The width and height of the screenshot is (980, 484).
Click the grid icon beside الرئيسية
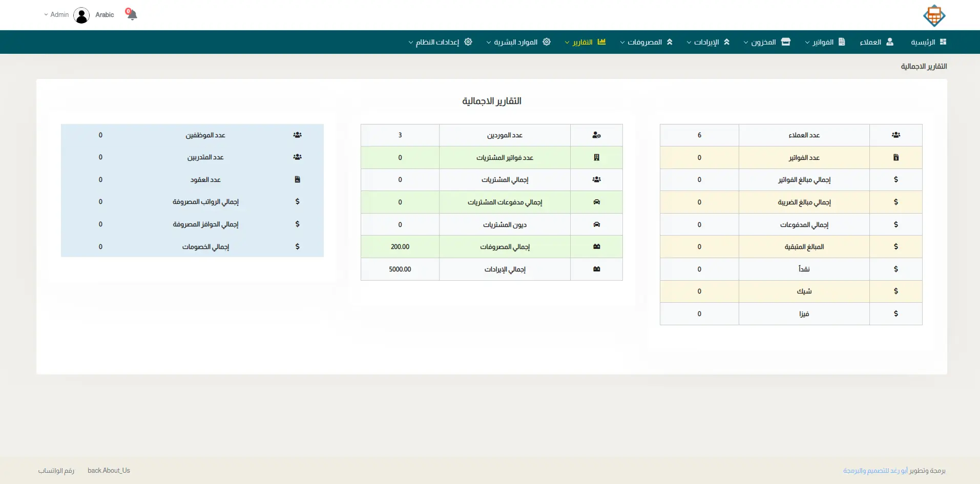[x=943, y=42]
